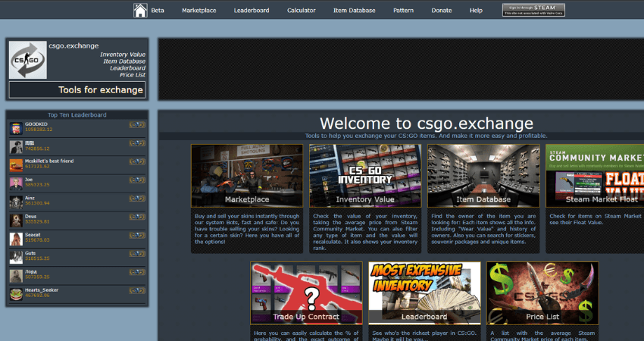Open Лорд's avatar in leaderboard
Screen dimensions: 644x341
[16, 276]
